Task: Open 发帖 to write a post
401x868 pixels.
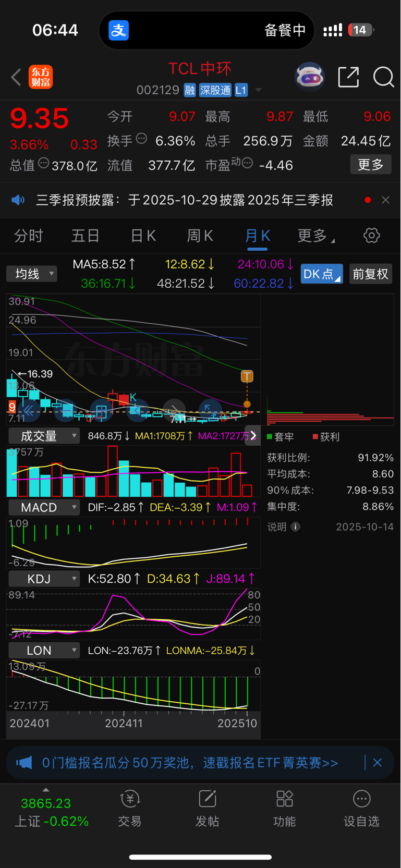Action: point(207,809)
